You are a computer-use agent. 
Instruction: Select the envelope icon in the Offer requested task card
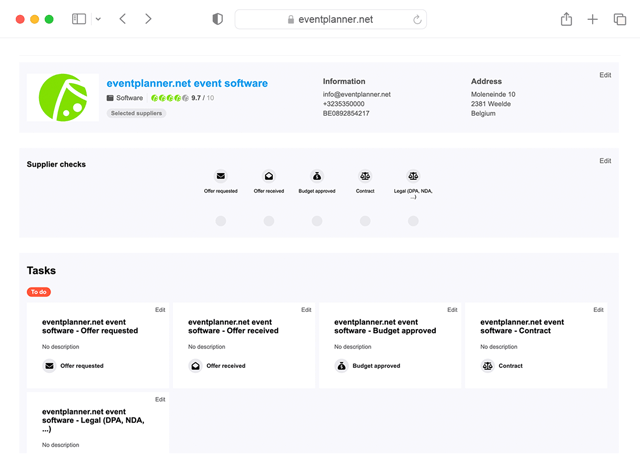coord(49,366)
